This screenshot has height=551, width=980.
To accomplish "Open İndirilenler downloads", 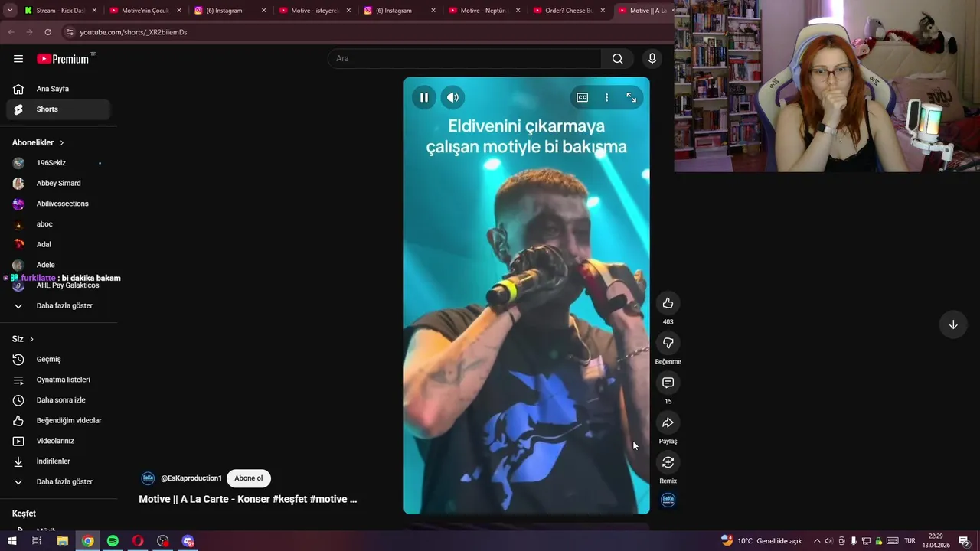I will point(58,461).
